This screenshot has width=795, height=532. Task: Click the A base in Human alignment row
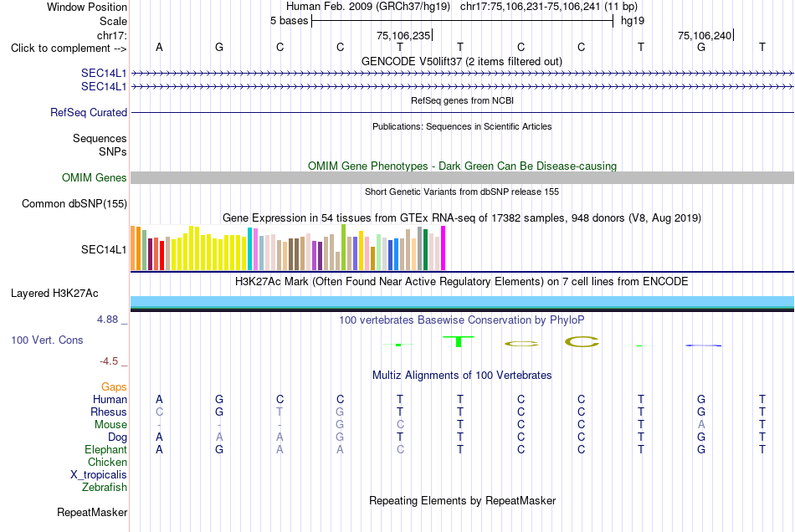click(159, 399)
